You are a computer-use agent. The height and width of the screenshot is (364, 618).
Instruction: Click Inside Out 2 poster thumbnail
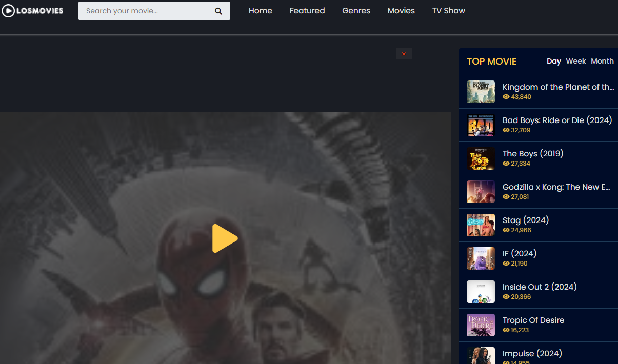click(481, 292)
